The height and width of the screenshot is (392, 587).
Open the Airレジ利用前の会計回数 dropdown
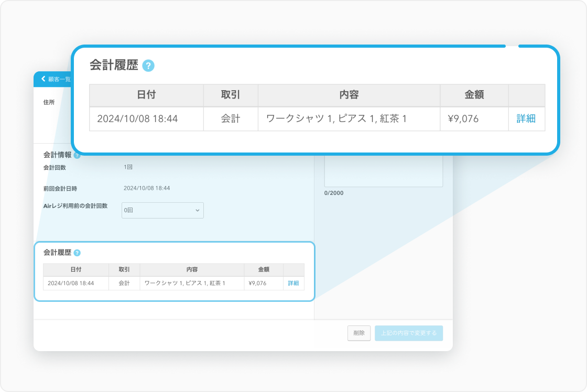pyautogui.click(x=162, y=210)
